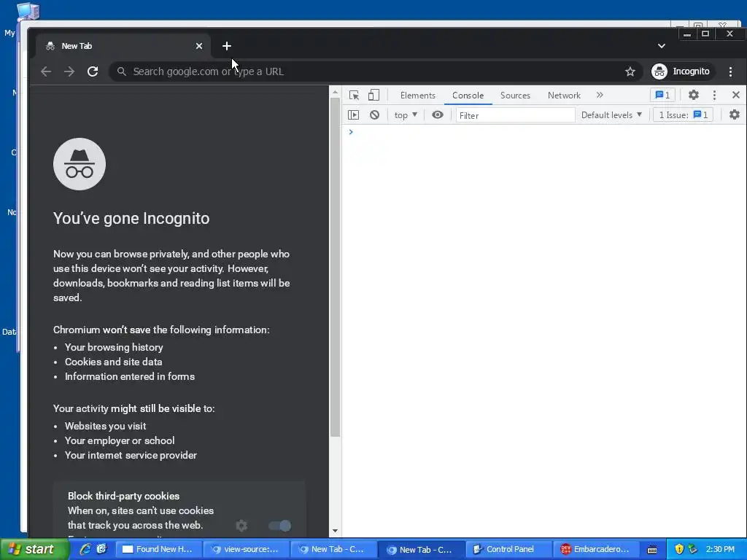This screenshot has width=747, height=560.
Task: Open the Chromium three-dot menu
Action: [730, 71]
